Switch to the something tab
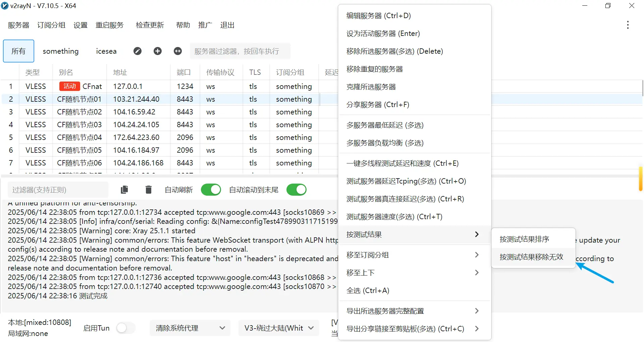Screen dimensions: 644x342 pos(61,51)
